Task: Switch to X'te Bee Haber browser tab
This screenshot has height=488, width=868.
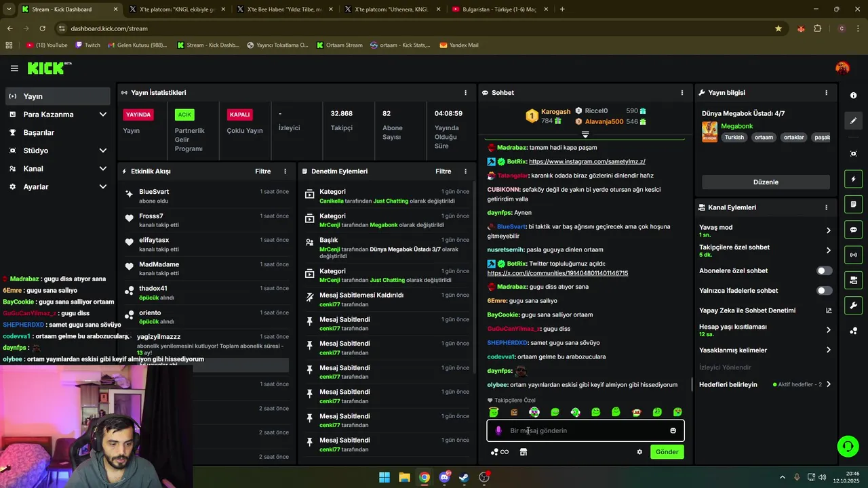Action: click(285, 9)
